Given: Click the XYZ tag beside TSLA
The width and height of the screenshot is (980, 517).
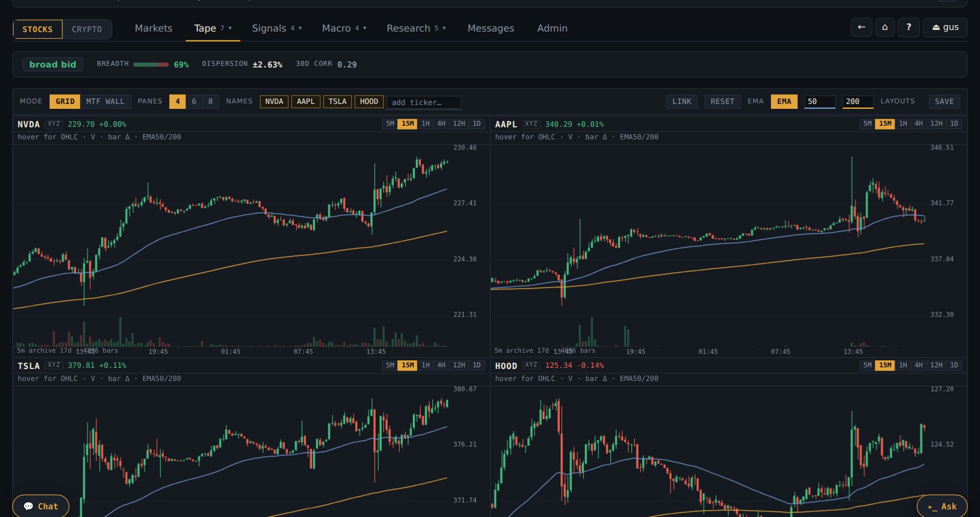Looking at the screenshot, I should (53, 365).
